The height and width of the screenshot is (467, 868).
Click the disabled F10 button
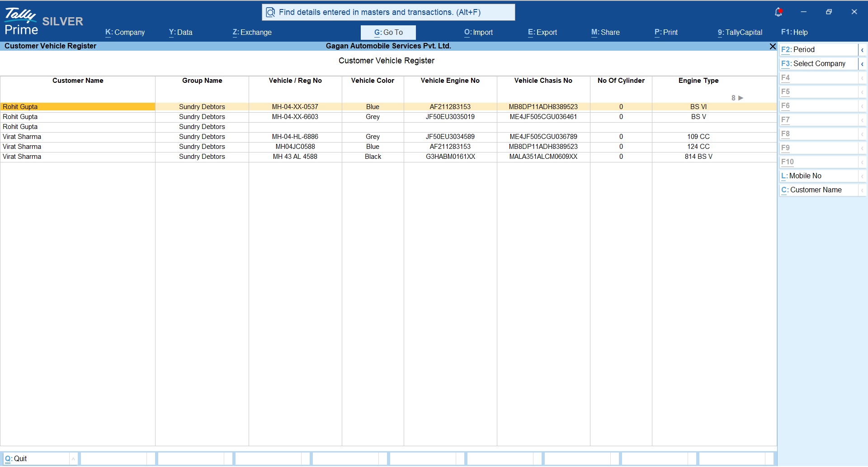click(819, 162)
